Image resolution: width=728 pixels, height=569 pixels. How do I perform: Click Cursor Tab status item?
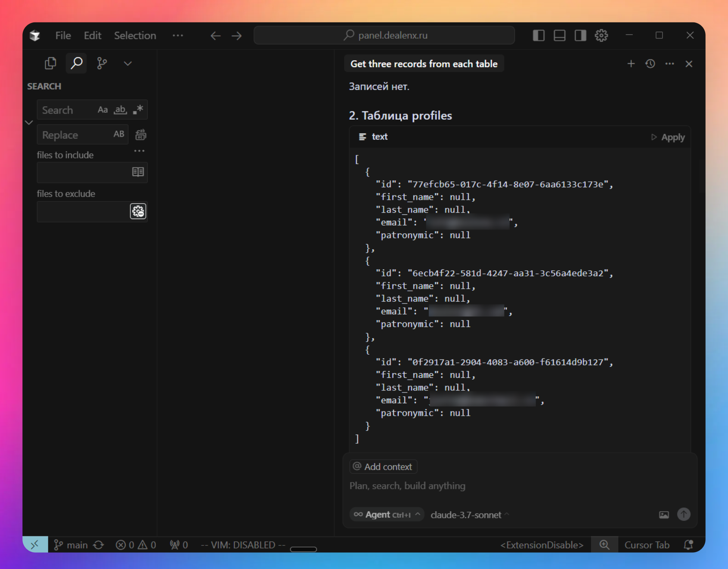647,545
